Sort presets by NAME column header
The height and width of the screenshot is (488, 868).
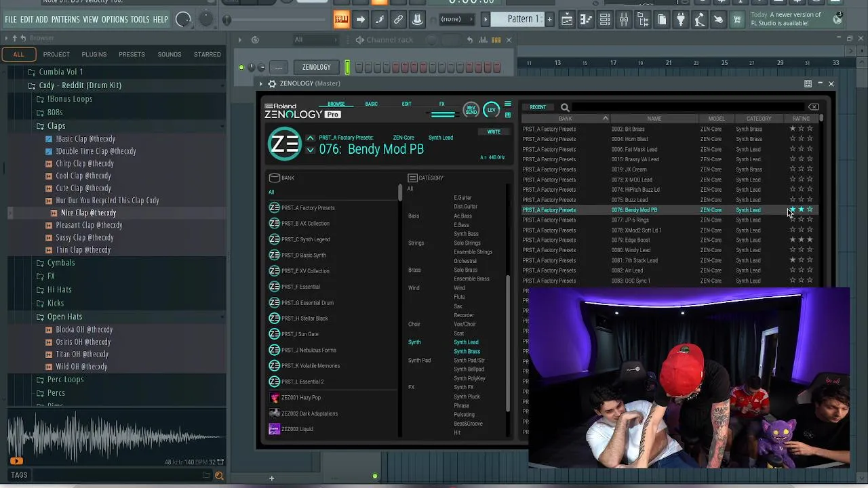point(654,119)
